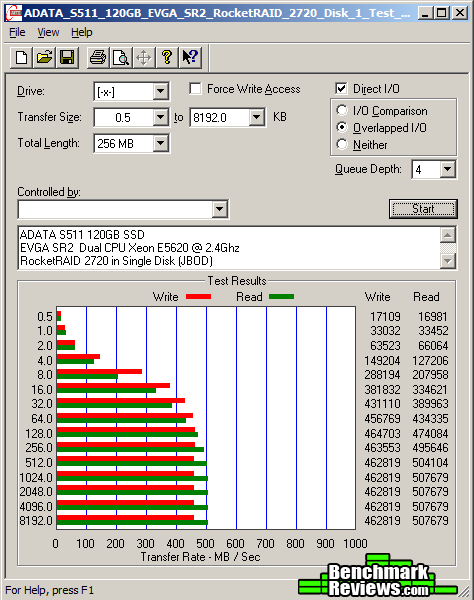This screenshot has width=474, height=600.
Task: Minimize the ATTO benchmark window
Action: pyautogui.click(x=425, y=13)
